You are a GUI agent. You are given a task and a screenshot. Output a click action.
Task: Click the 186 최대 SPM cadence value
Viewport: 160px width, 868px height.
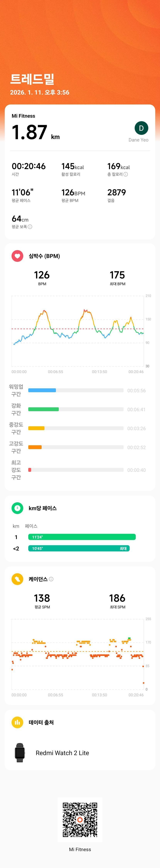coord(117,598)
